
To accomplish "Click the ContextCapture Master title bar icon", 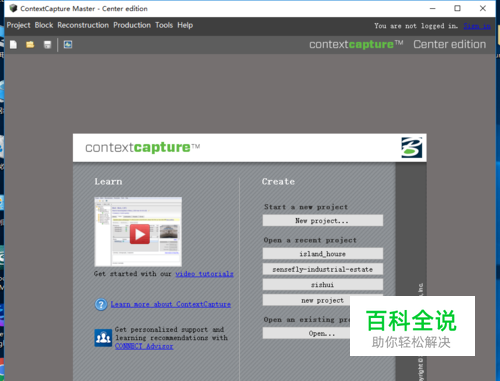I will click(x=13, y=8).
